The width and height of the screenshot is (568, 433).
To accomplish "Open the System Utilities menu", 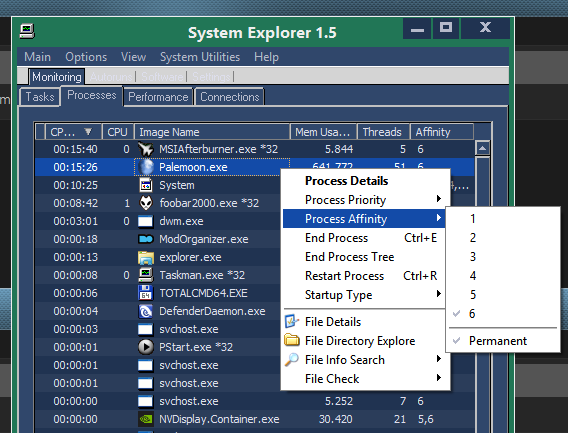I will click(x=200, y=57).
